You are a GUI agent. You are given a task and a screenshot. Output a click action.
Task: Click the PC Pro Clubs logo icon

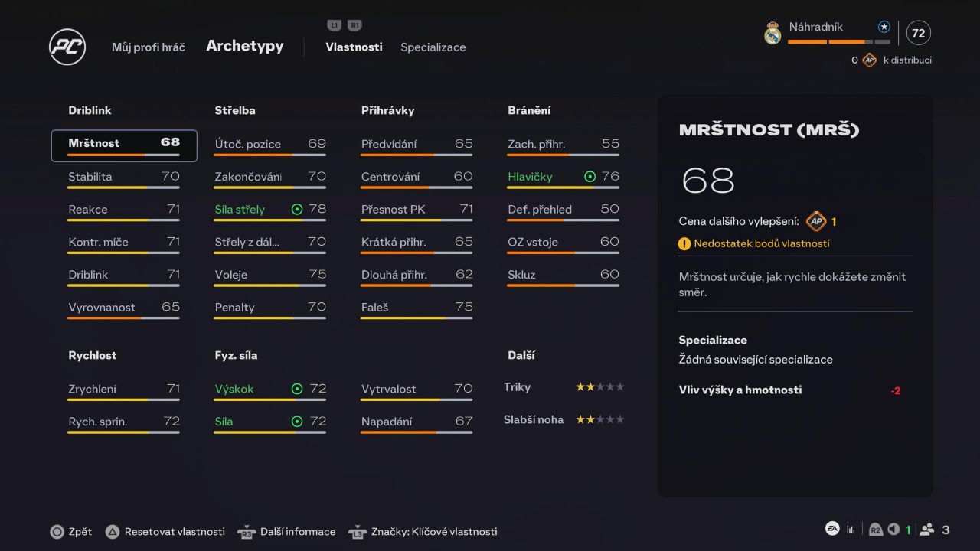(x=67, y=47)
